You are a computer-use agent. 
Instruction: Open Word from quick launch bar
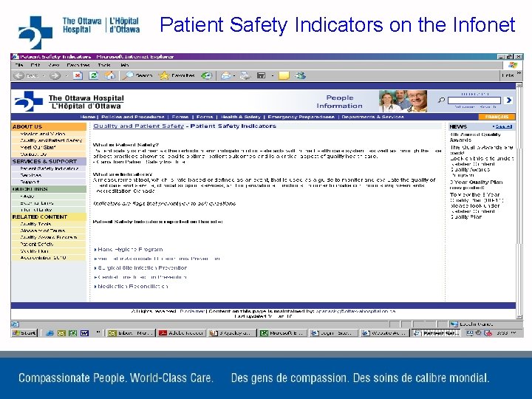coord(84,333)
